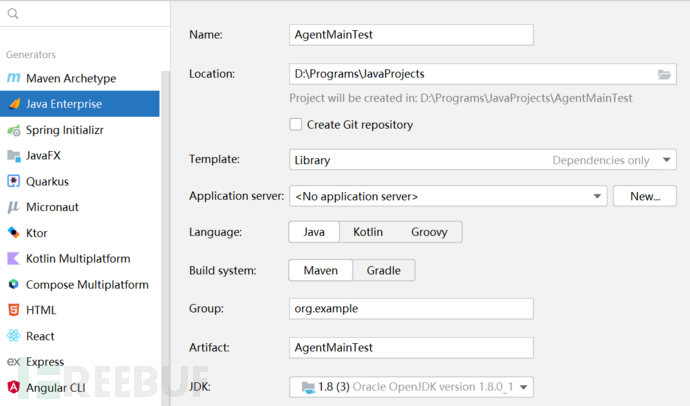Select Compose Multiplatform generator

tap(86, 285)
